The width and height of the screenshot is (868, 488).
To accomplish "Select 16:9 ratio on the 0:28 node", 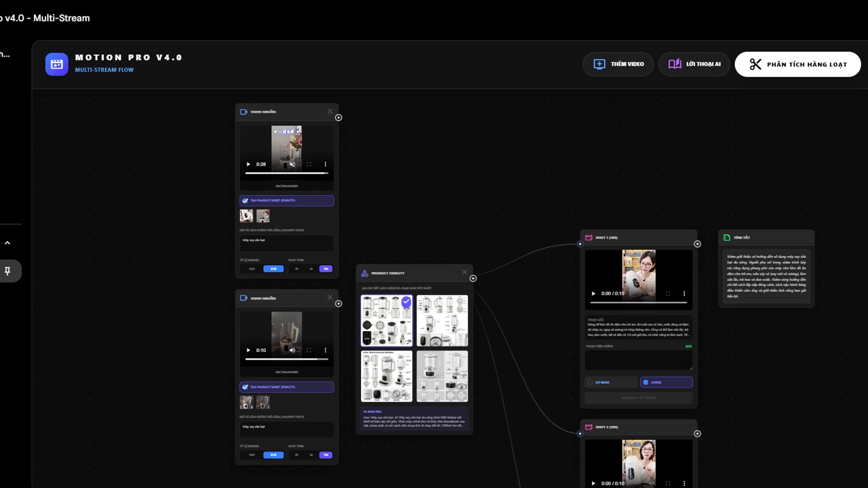I will [252, 269].
